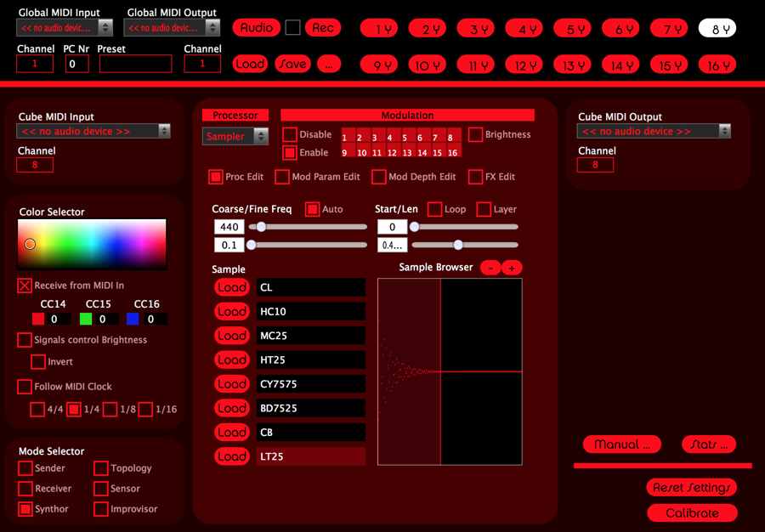Start recording with the Rec button
The width and height of the screenshot is (765, 532).
(322, 28)
